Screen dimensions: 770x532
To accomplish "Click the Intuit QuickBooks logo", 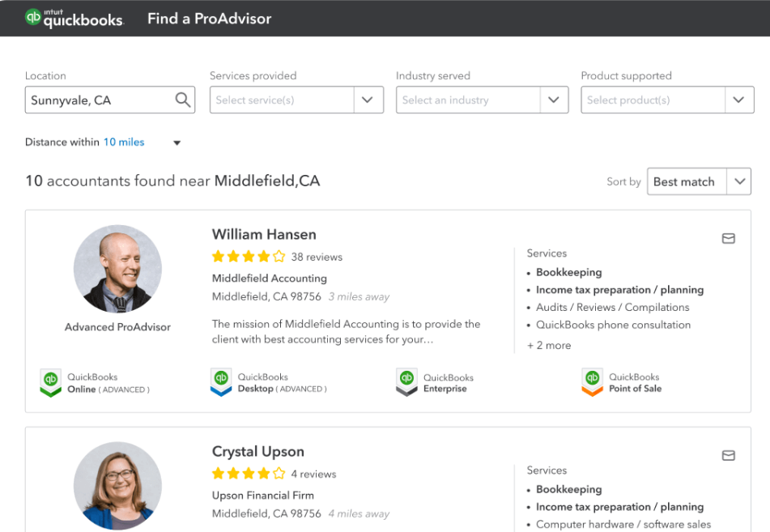I will [x=74, y=18].
